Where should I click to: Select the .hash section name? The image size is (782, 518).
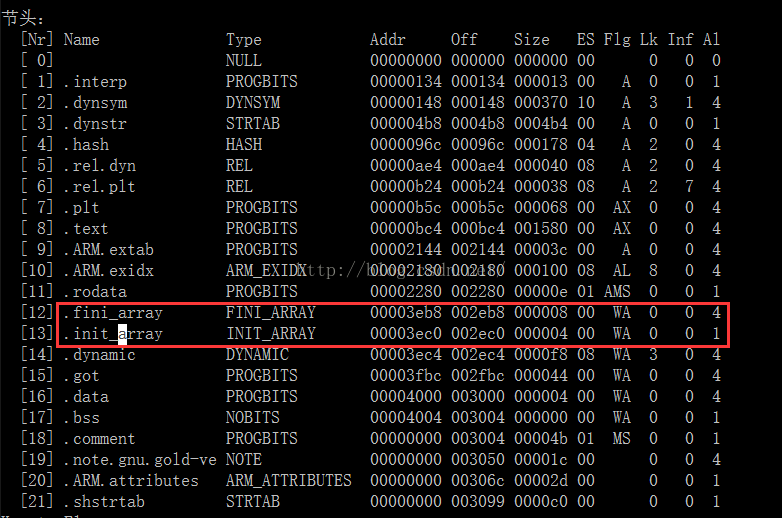coord(86,145)
